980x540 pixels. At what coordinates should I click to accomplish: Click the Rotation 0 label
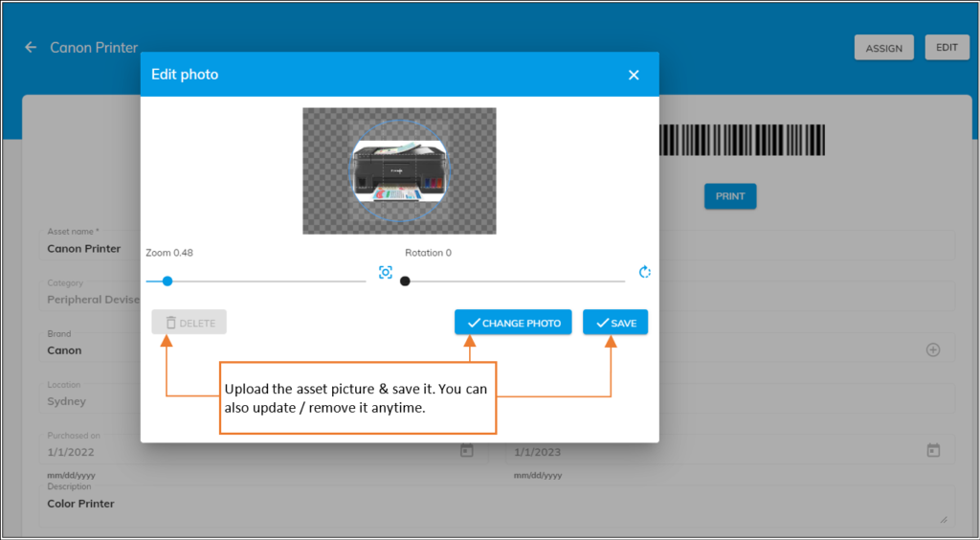(x=428, y=253)
